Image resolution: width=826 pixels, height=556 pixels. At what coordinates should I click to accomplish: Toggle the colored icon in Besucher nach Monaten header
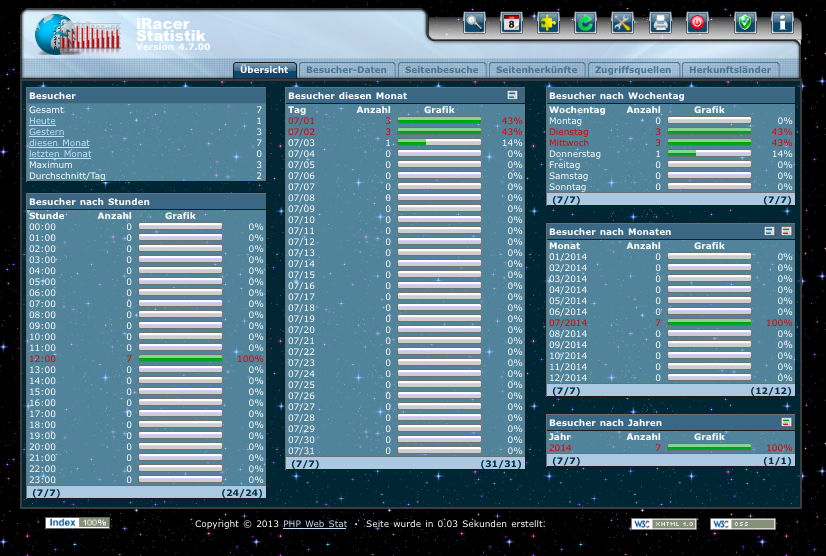pos(786,231)
